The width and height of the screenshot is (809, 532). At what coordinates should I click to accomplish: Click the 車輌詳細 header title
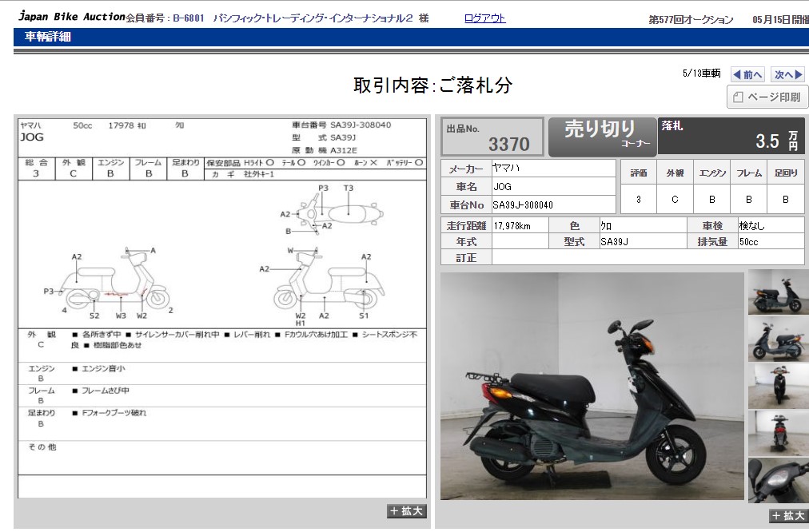[x=47, y=37]
